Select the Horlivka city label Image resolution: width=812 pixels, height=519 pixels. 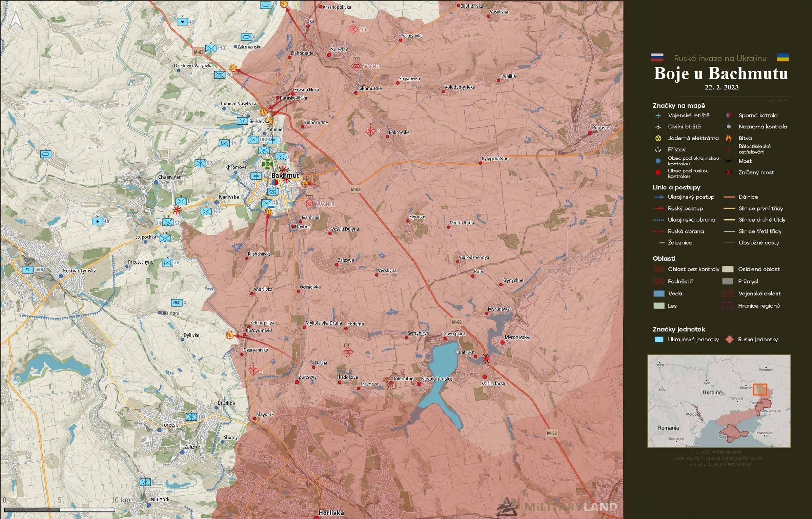tap(331, 513)
